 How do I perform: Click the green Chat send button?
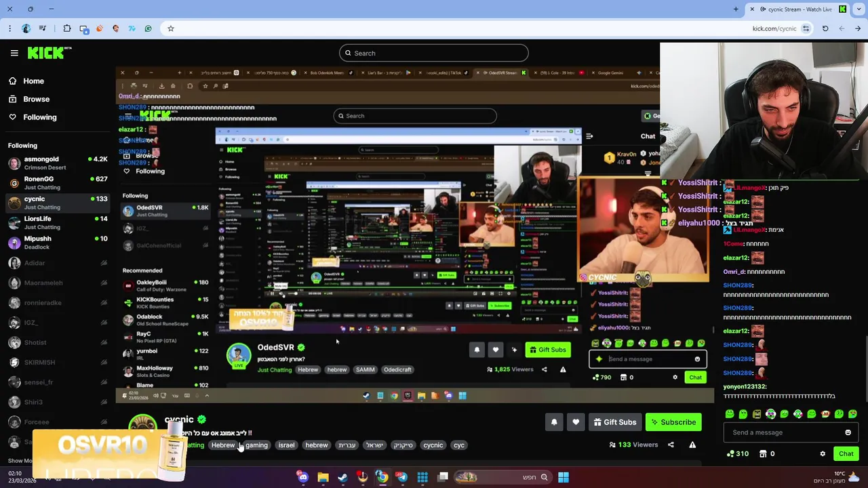click(x=846, y=454)
